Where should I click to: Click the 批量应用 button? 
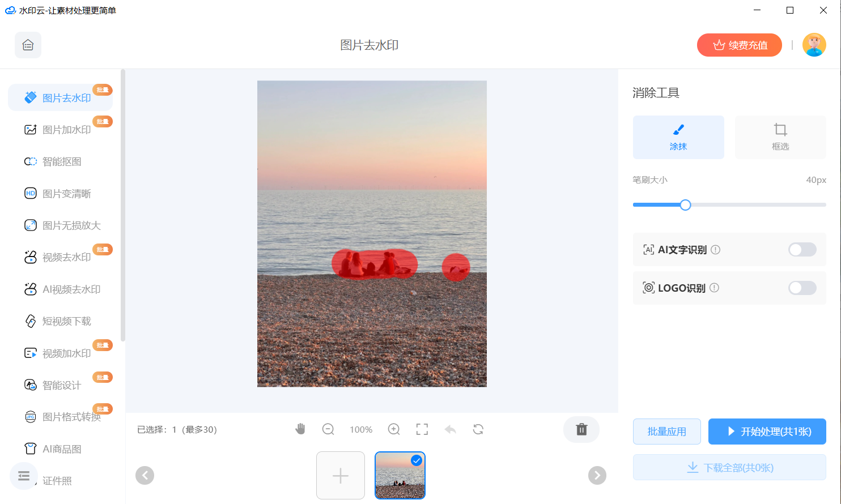point(667,432)
